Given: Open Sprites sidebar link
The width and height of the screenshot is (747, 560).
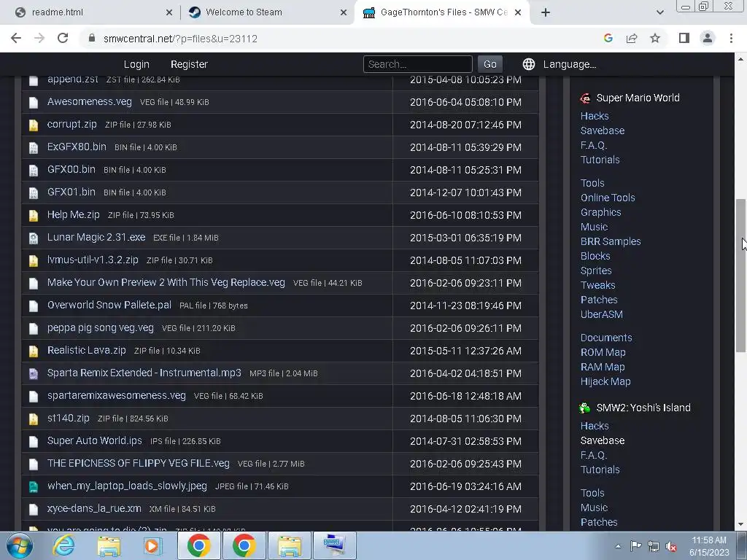Looking at the screenshot, I should (595, 271).
